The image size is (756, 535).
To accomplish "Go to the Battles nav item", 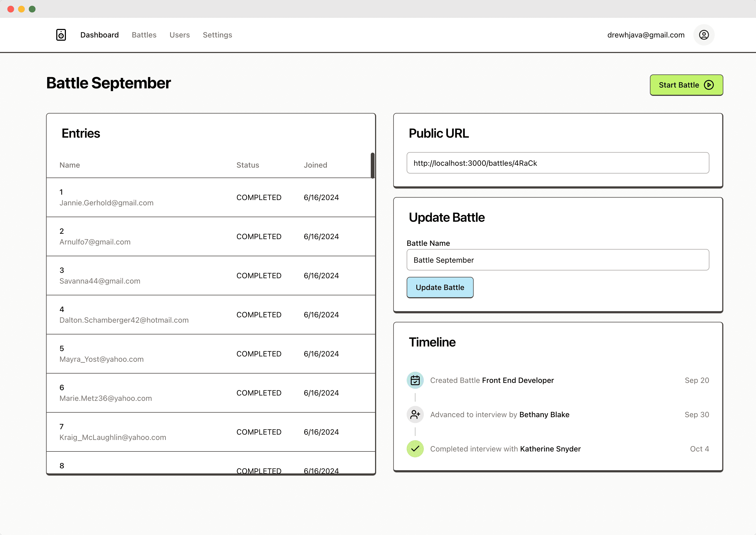I will point(144,35).
